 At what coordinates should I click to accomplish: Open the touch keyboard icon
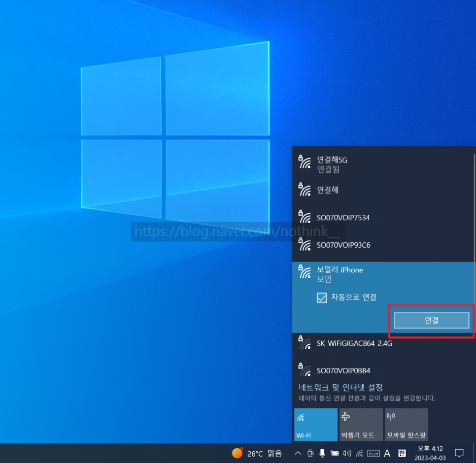click(373, 453)
